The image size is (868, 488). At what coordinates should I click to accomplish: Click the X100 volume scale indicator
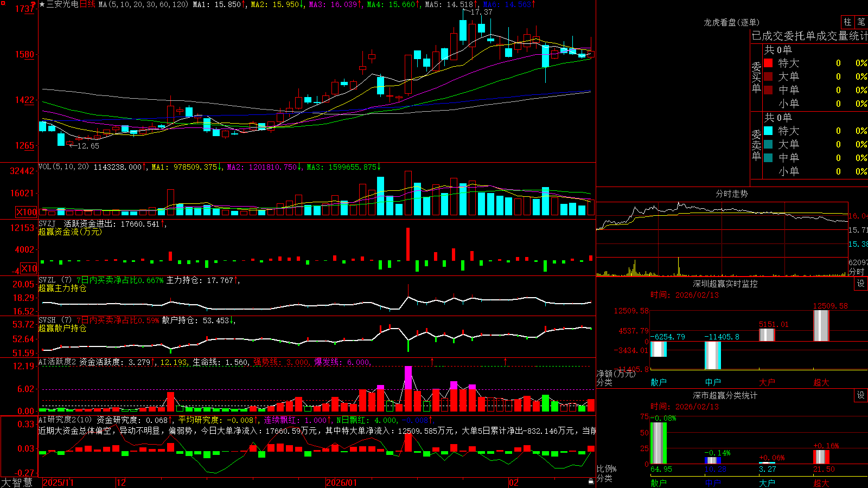point(27,212)
